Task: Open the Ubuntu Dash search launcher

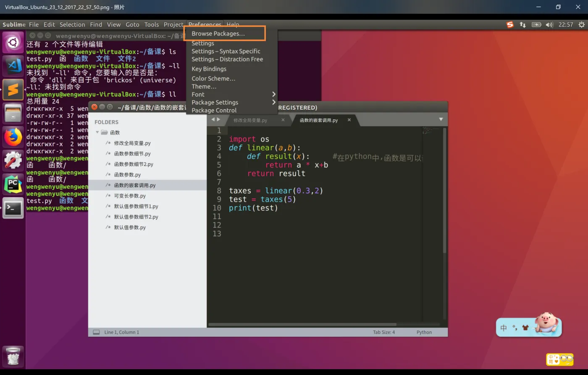Action: click(13, 42)
